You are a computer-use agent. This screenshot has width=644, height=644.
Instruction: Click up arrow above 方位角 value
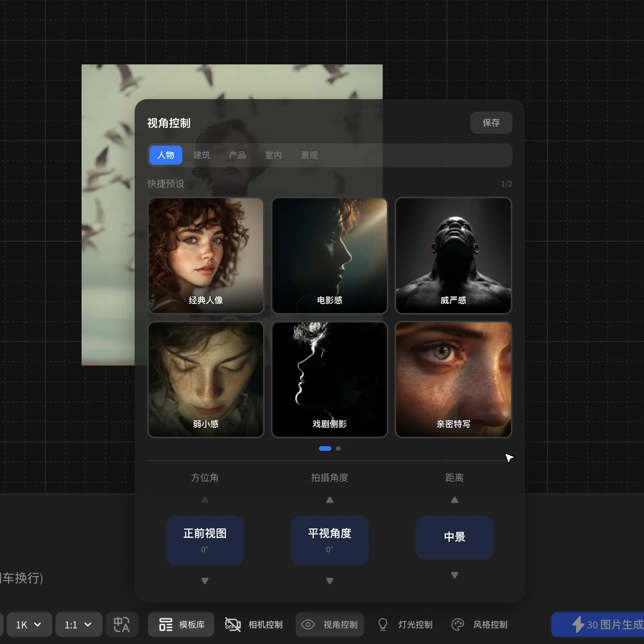205,500
